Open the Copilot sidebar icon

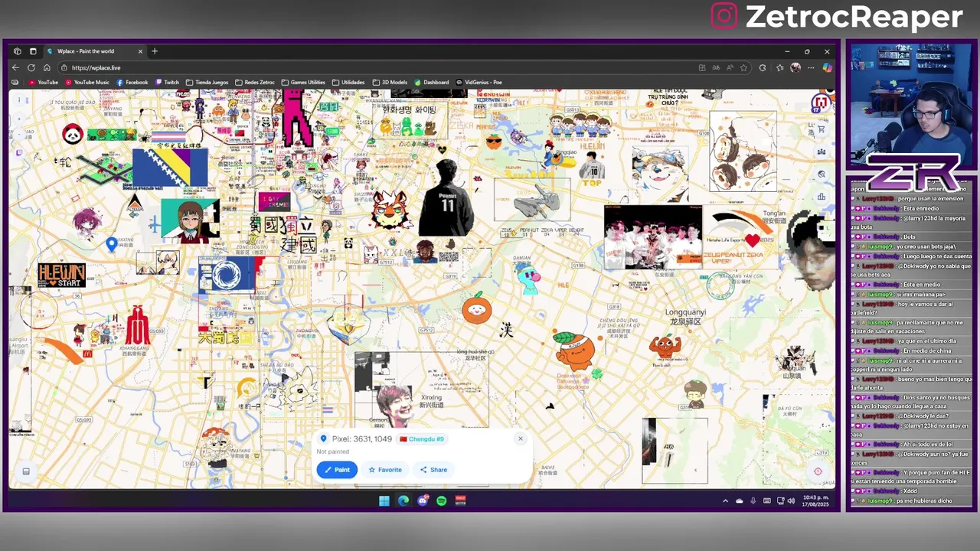[x=827, y=67]
